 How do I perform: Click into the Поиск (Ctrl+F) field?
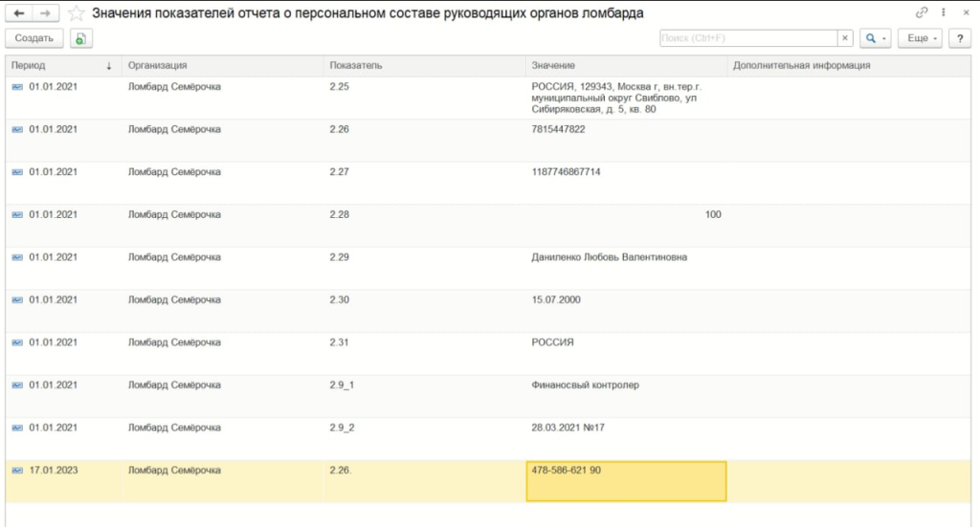748,38
